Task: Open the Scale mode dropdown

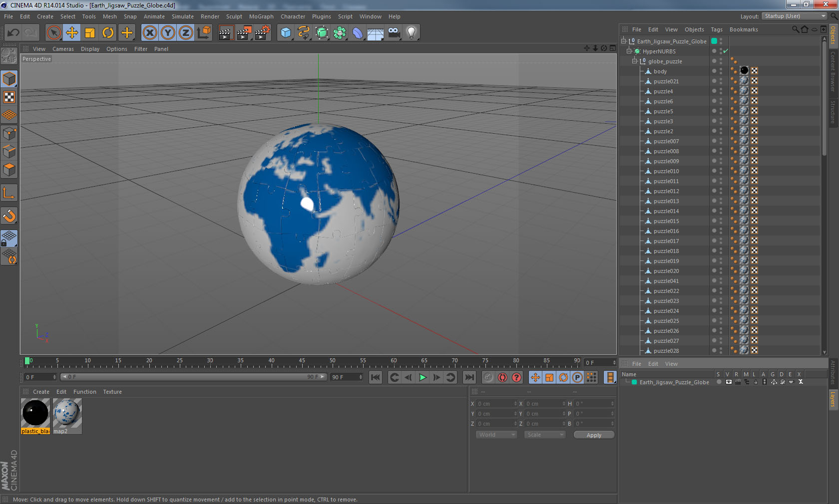Action: [545, 435]
